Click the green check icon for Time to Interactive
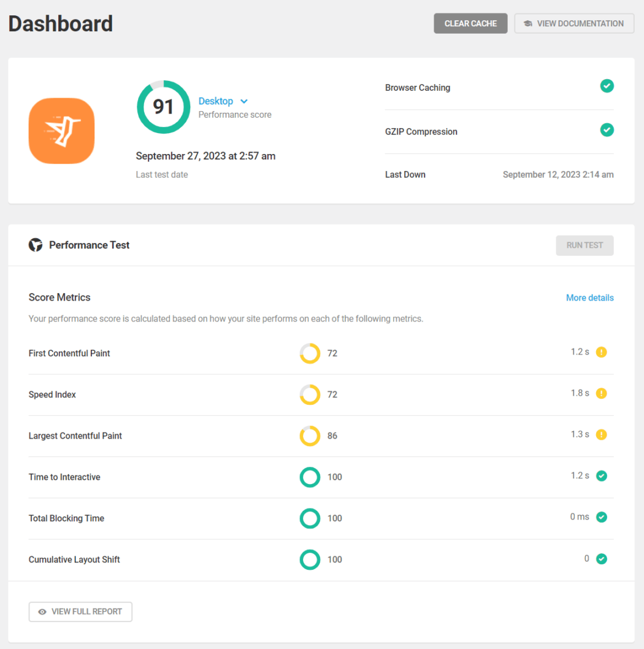 tap(601, 475)
